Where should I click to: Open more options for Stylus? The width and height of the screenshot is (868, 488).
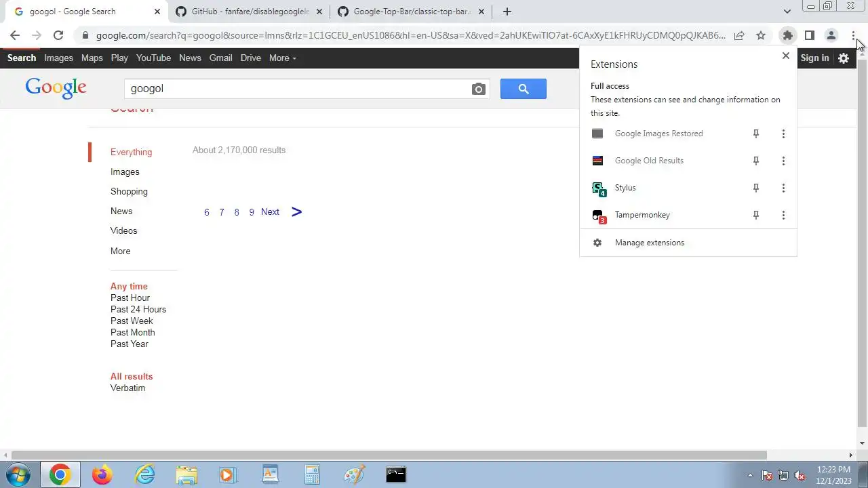point(783,188)
